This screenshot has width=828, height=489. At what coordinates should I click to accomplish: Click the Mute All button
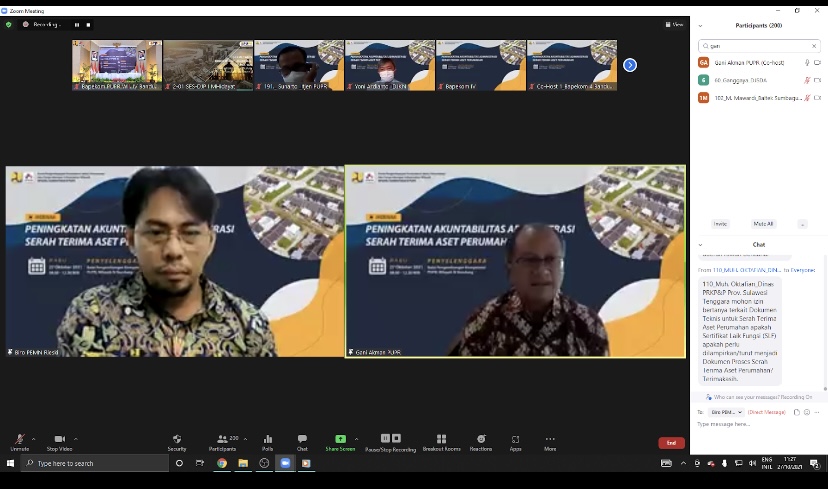pyautogui.click(x=763, y=224)
